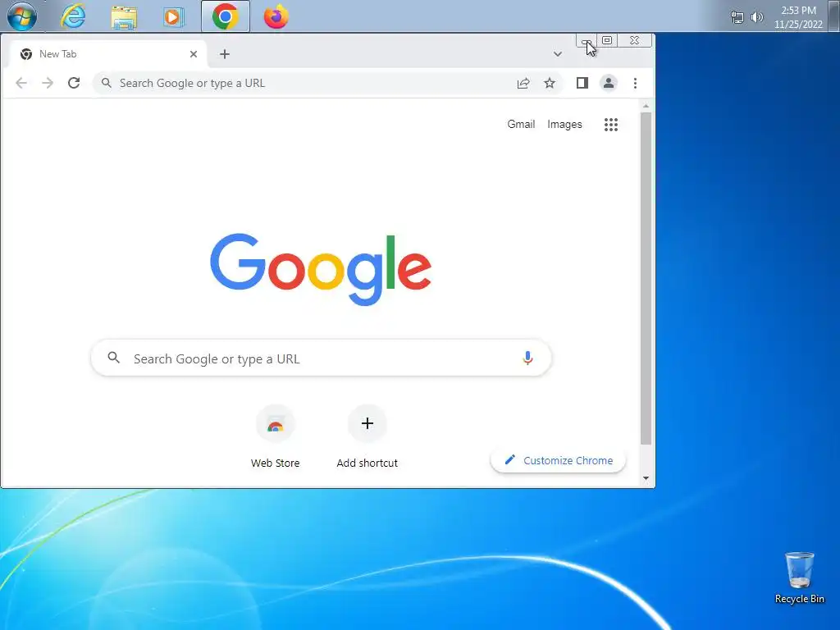840x630 pixels.
Task: Open the profile avatar menu
Action: point(609,83)
